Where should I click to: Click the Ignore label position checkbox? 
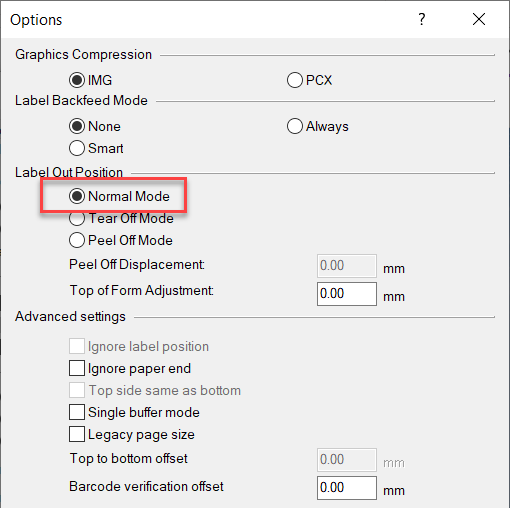pos(77,346)
